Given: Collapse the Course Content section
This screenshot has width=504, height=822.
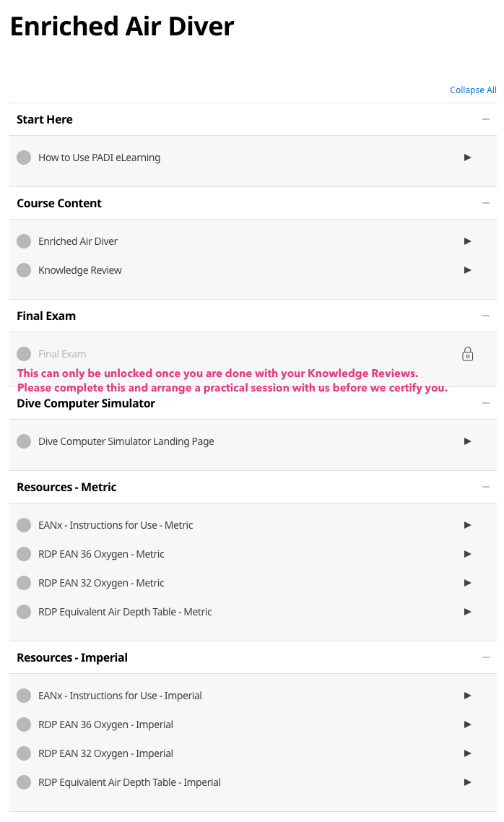Looking at the screenshot, I should point(486,203).
